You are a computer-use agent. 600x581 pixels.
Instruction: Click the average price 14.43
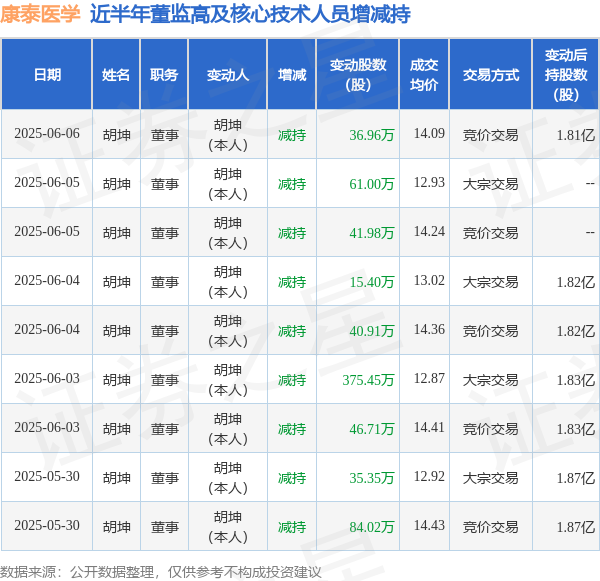[429, 525]
